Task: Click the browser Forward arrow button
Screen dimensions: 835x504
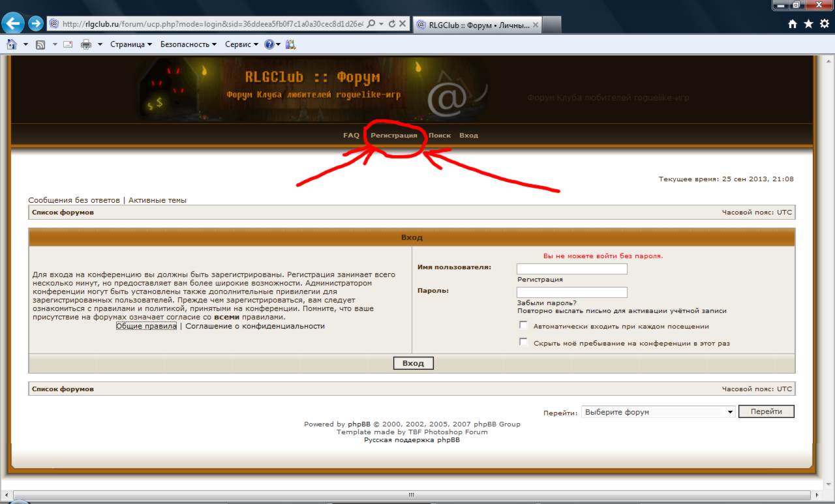Action: [36, 24]
